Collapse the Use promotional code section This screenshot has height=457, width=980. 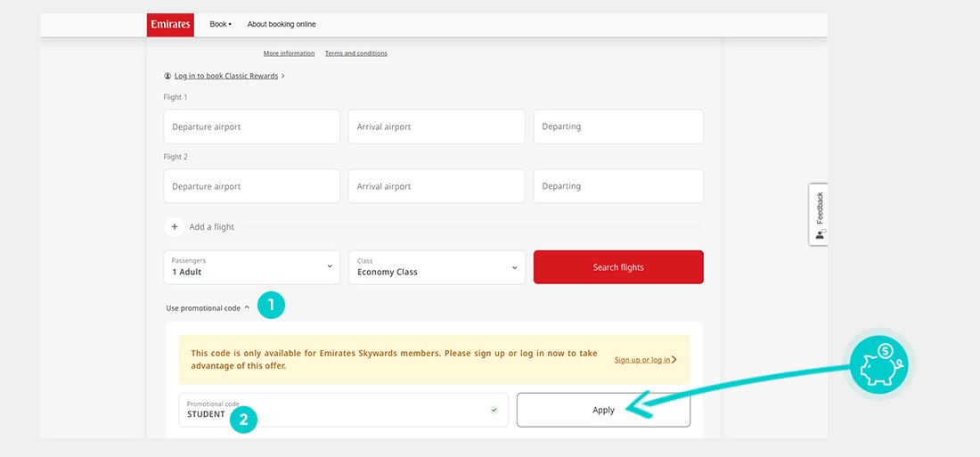pos(208,308)
